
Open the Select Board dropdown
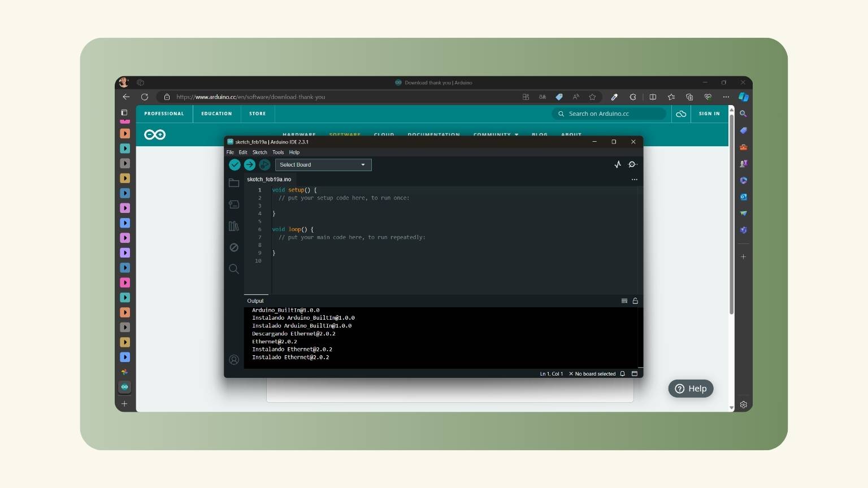323,165
